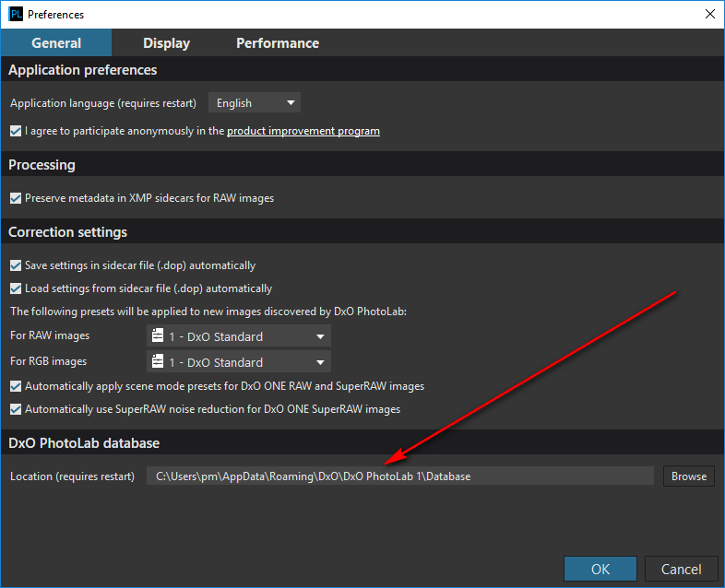Click the database location path field

coord(400,476)
